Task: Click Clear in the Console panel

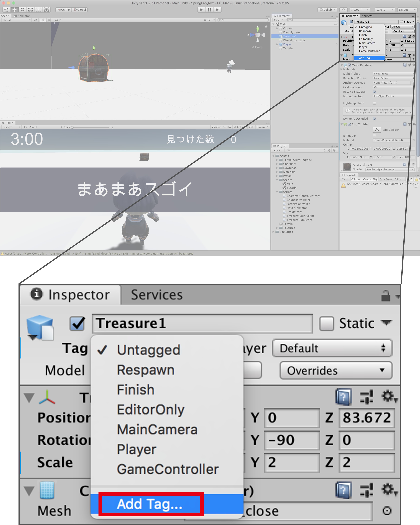Action: point(344,179)
